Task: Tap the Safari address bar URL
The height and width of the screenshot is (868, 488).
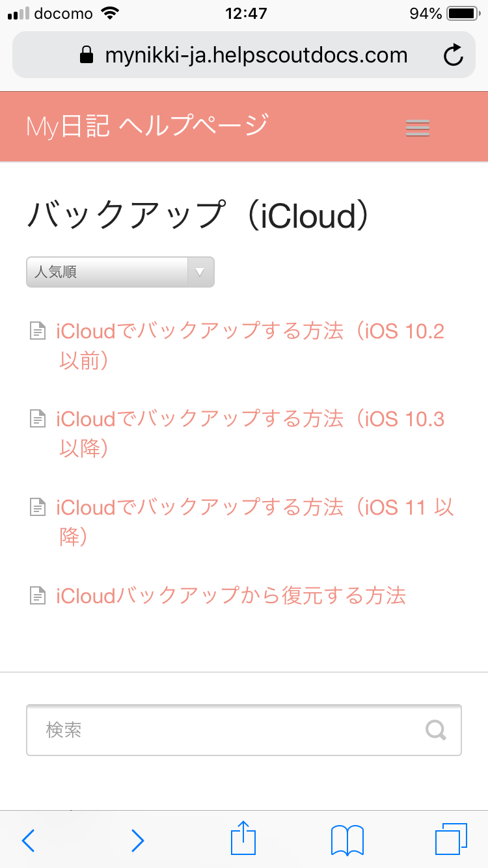Action: 256,55
